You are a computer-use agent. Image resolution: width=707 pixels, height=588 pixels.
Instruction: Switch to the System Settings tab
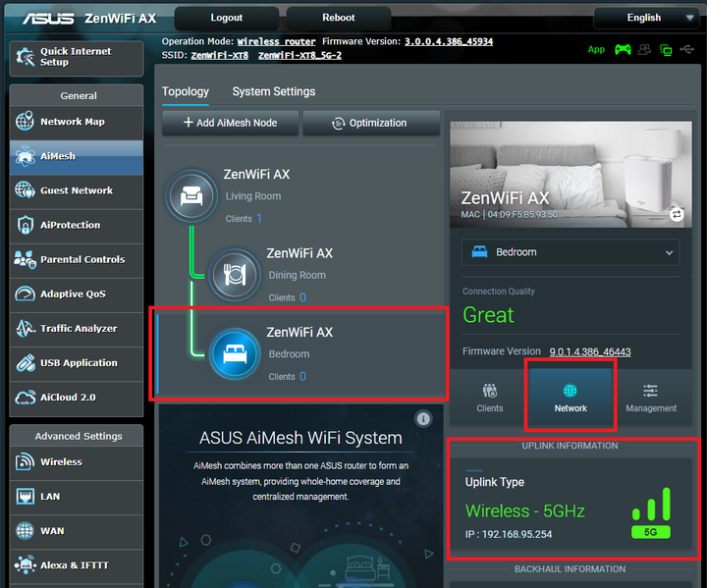[274, 91]
